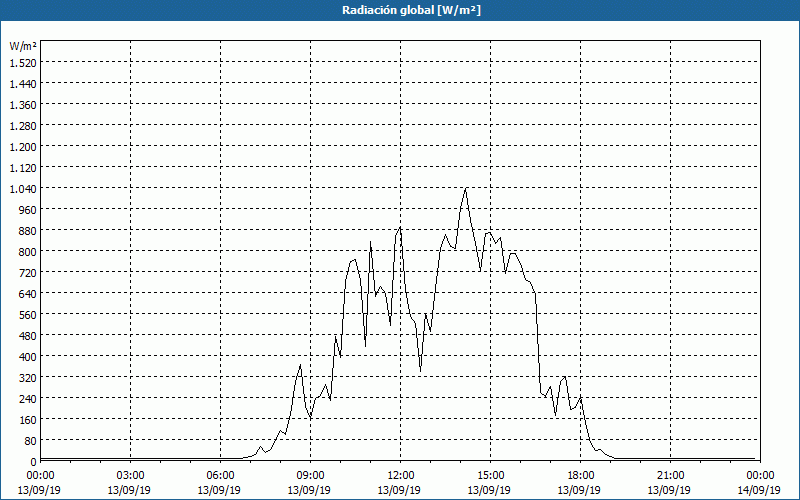This screenshot has height=500, width=800.
Task: Click the 03:00 13/09/19 x-axis label
Action: 130,483
